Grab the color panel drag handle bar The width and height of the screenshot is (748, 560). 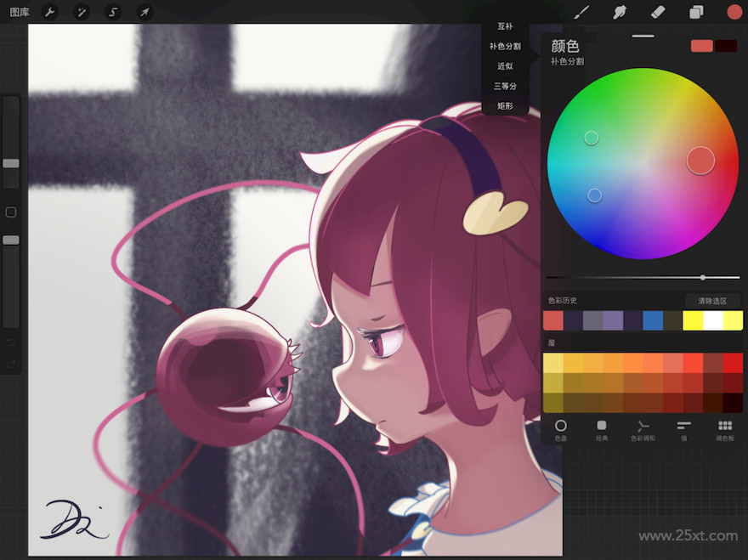pos(643,36)
